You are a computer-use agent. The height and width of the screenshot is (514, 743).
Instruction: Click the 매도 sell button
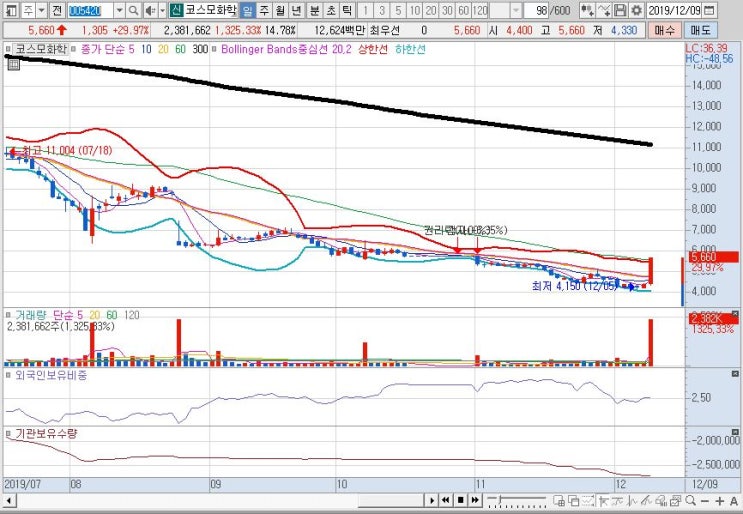[x=700, y=31]
